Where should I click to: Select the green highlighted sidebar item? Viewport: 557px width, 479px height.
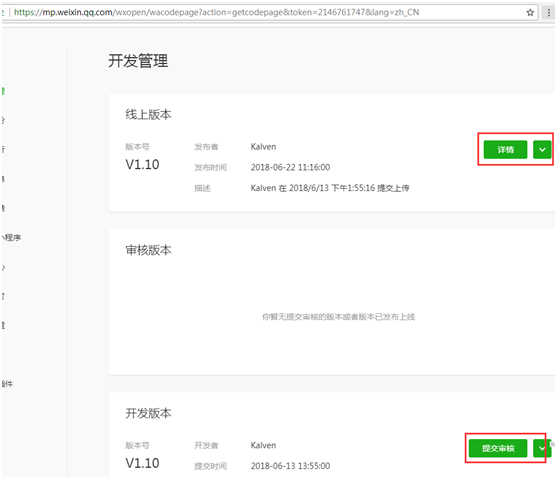coord(3,91)
